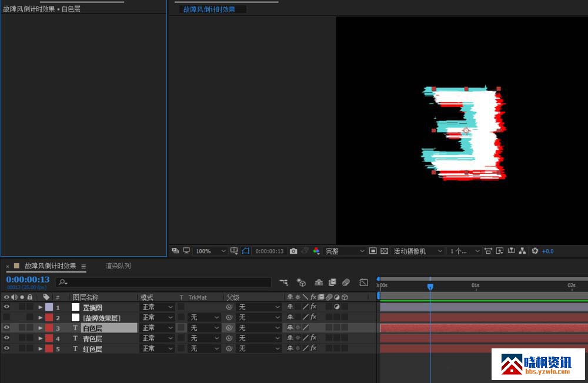Take a snapshot with the camera icon
The height and width of the screenshot is (383, 588).
pos(293,251)
